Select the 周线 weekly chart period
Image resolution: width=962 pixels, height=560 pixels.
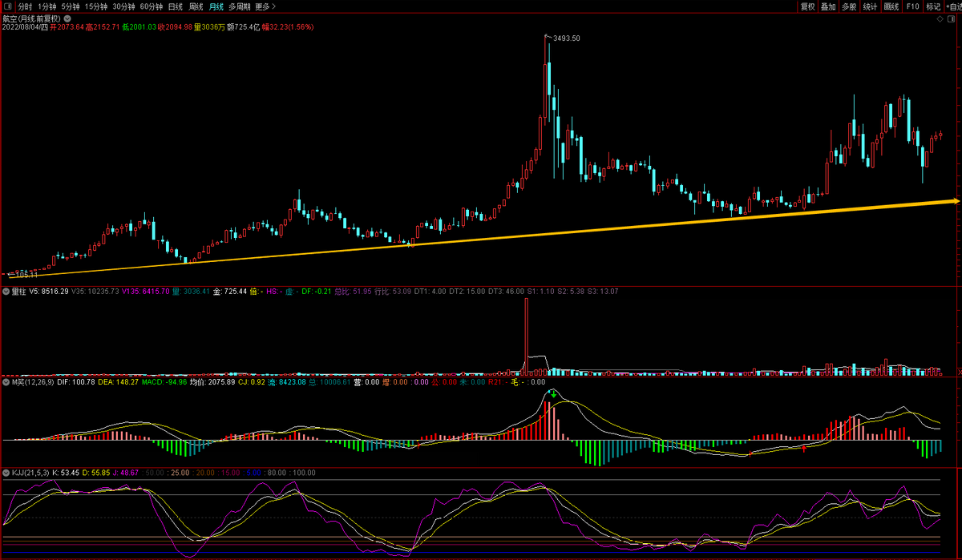point(196,6)
